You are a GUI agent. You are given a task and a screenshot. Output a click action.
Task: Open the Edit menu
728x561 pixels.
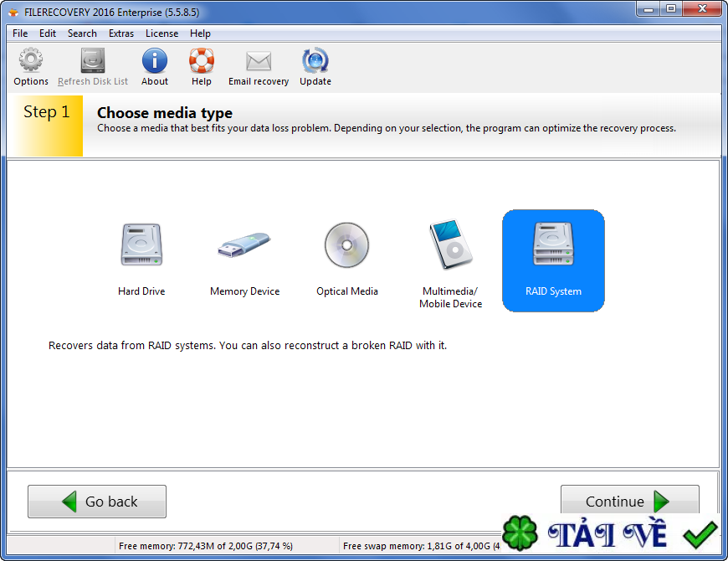pyautogui.click(x=48, y=33)
